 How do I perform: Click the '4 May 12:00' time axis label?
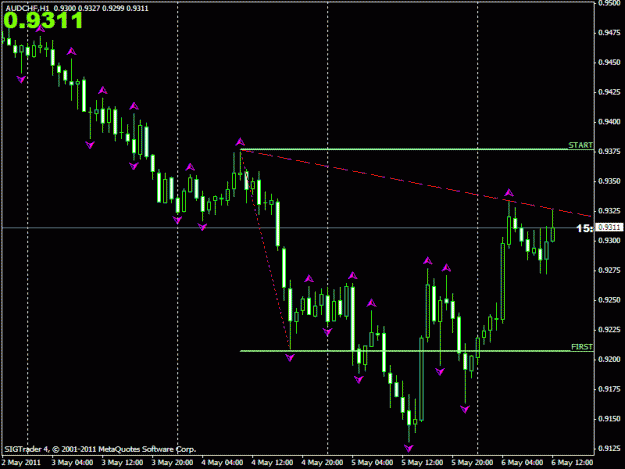[272, 463]
